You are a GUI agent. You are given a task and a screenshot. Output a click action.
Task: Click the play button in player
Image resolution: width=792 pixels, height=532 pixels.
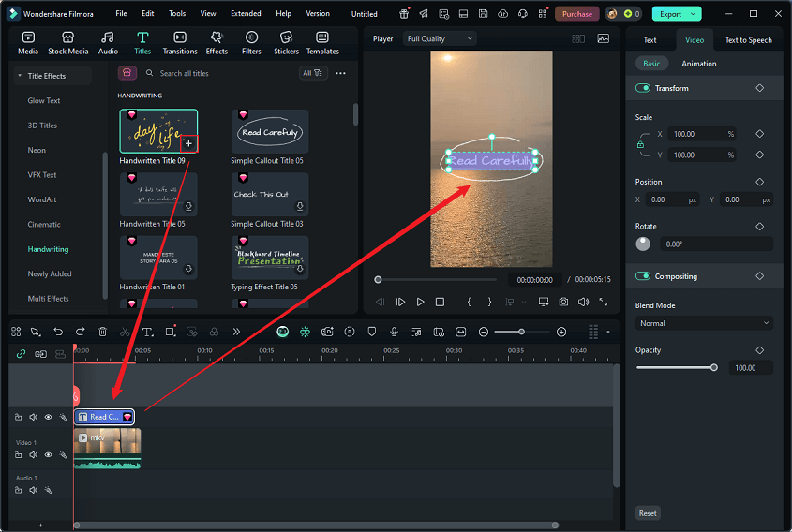point(420,302)
